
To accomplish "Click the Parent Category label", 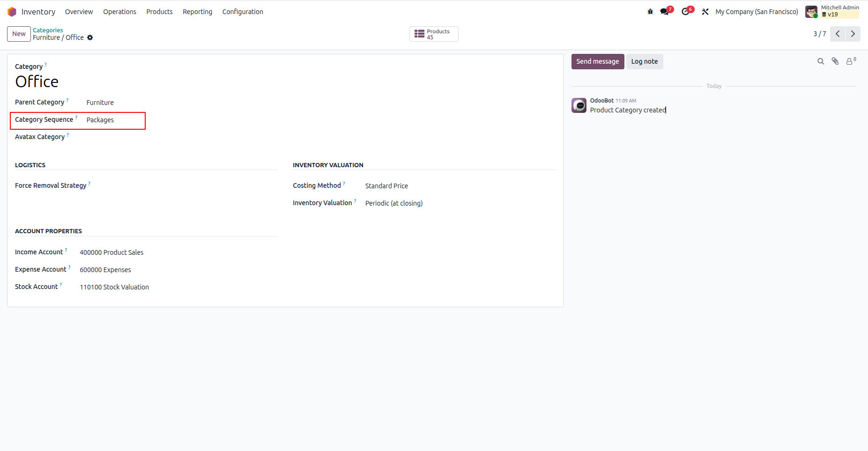I will (39, 102).
